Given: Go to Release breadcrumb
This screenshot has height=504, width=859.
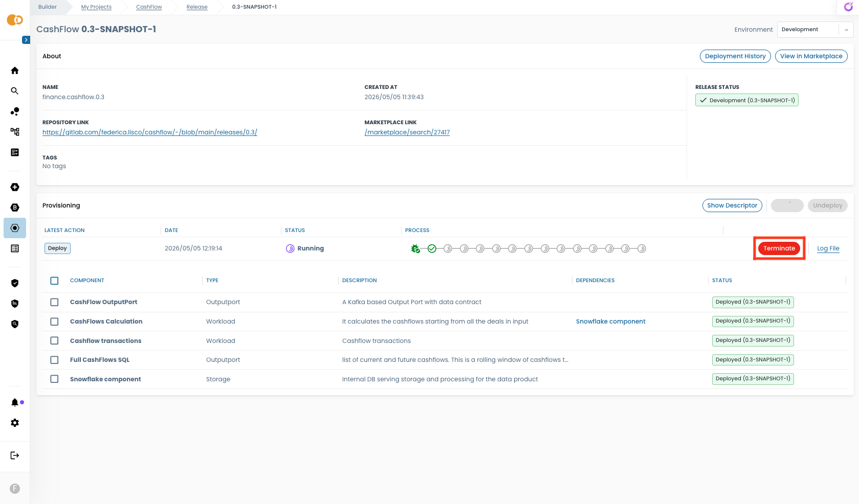Looking at the screenshot, I should (197, 7).
